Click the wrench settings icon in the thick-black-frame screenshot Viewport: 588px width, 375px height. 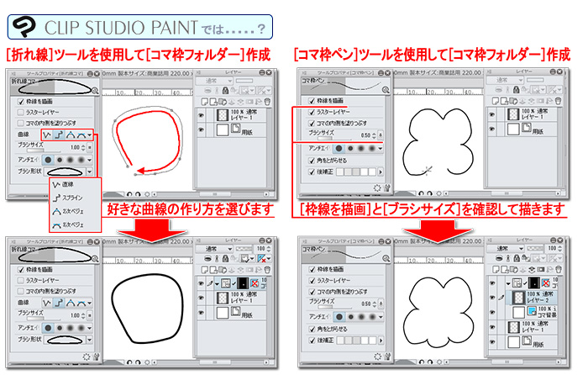tap(96, 357)
